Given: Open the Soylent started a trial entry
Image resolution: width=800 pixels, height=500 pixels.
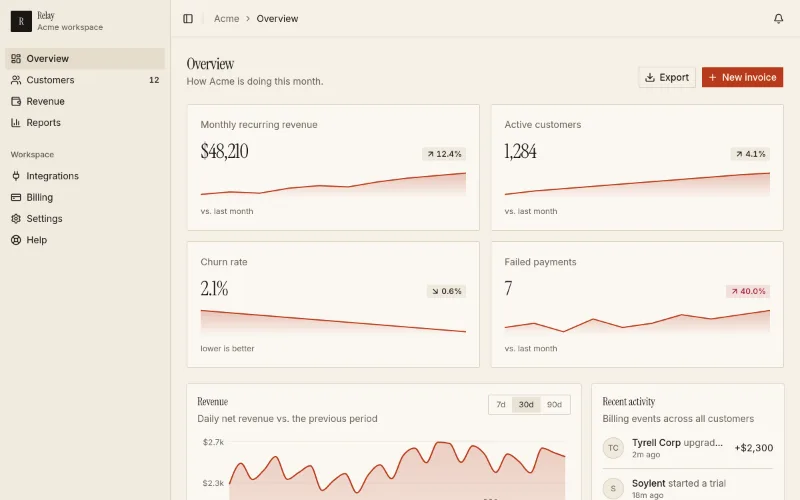Looking at the screenshot, I should point(688,488).
